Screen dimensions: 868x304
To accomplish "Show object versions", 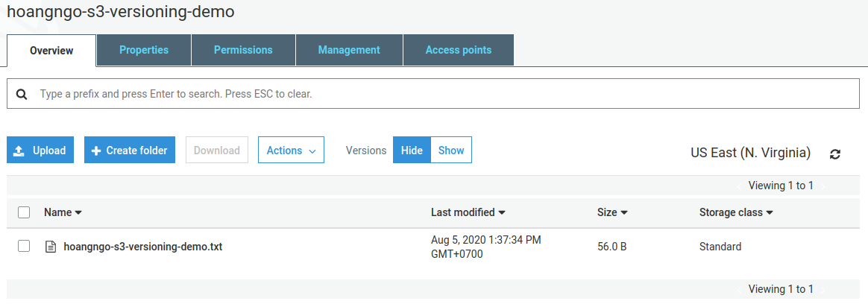I will pyautogui.click(x=451, y=150).
